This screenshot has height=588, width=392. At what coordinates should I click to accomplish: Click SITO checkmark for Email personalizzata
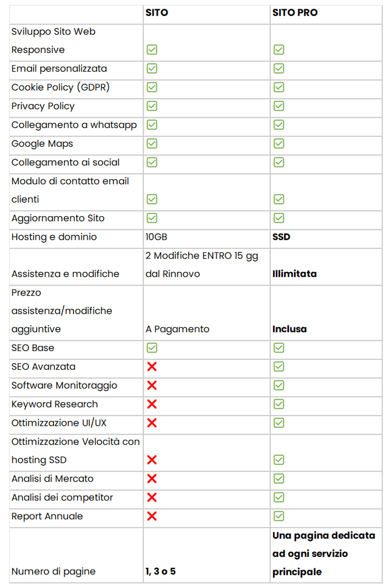(x=152, y=69)
